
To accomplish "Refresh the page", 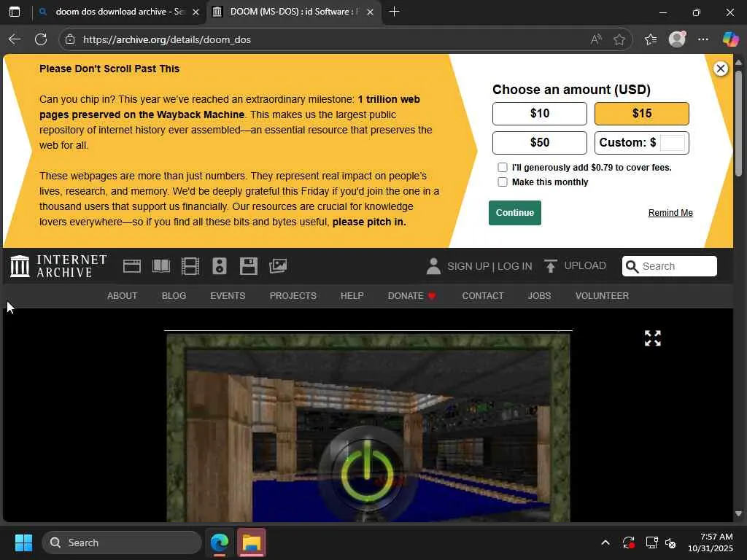I will 41,39.
